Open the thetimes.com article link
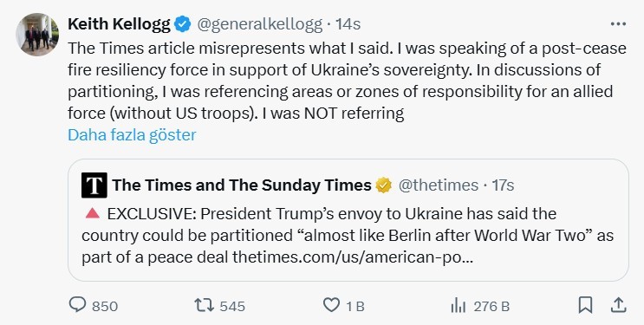This screenshot has width=644, height=325. pyautogui.click(x=354, y=257)
